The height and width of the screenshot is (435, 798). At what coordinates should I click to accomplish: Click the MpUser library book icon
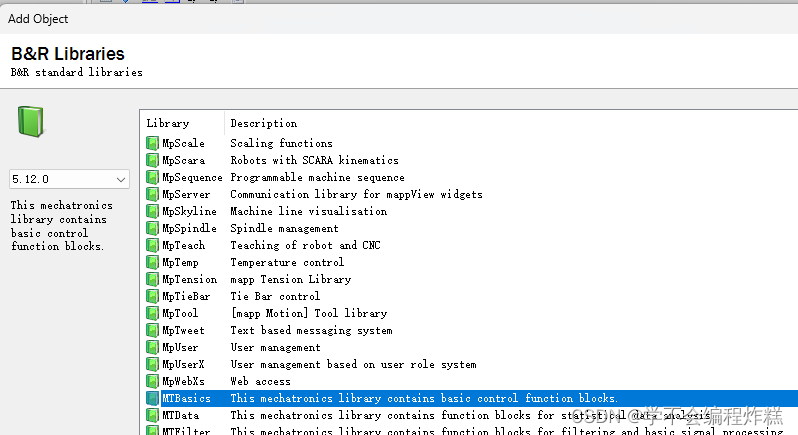152,347
